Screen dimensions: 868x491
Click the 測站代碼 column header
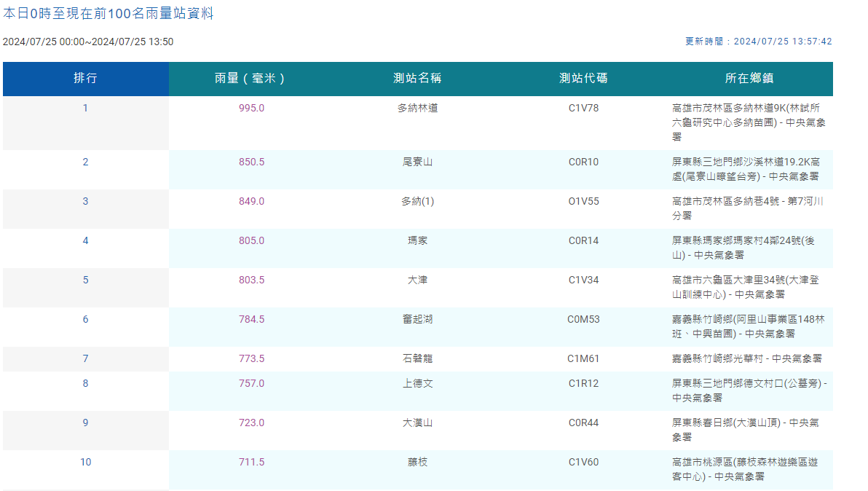584,79
